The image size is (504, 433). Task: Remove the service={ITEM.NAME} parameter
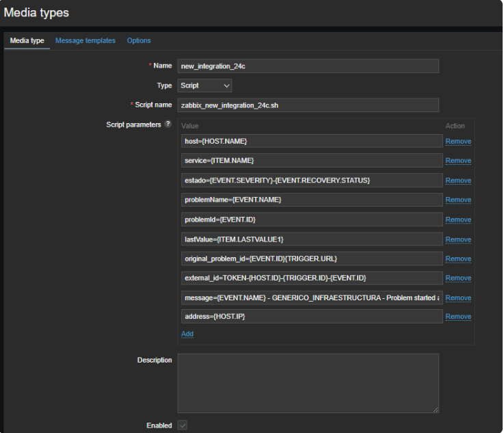click(458, 161)
